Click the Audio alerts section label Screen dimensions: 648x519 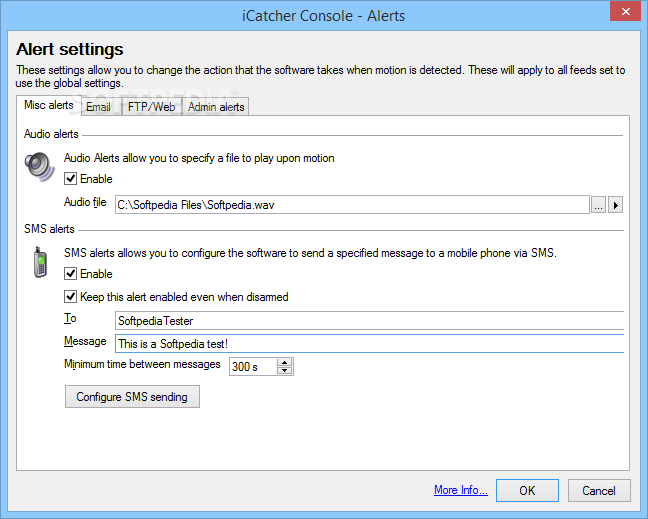pyautogui.click(x=51, y=134)
